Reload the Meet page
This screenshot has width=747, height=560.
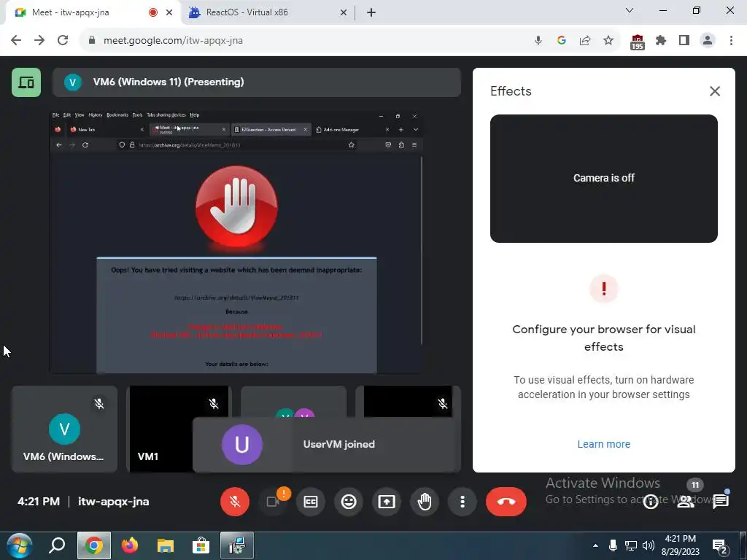[63, 41]
